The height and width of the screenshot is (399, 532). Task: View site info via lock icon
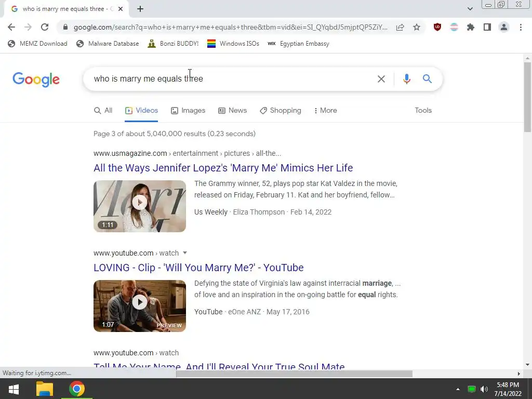pos(65,27)
